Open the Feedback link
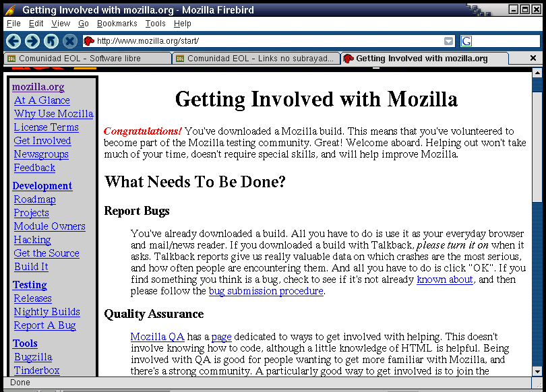546x392 pixels. pyautogui.click(x=34, y=168)
